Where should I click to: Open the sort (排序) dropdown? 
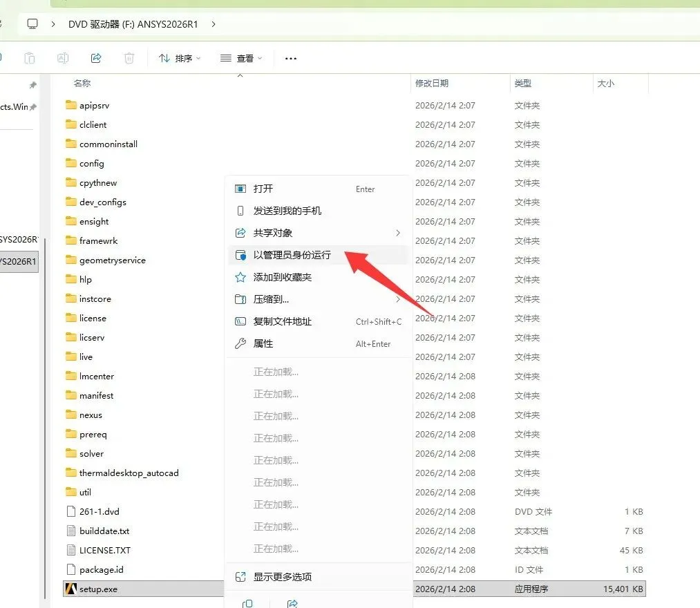tap(180, 58)
